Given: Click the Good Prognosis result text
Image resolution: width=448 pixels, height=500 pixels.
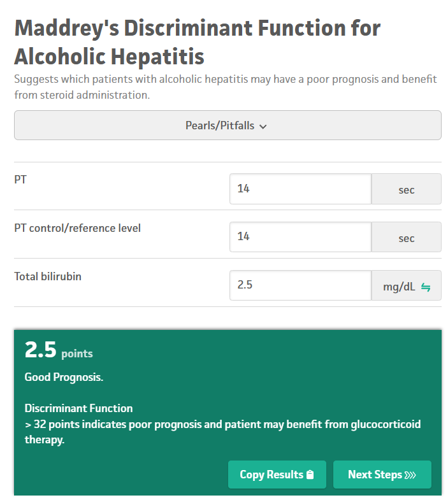Looking at the screenshot, I should coord(64,377).
